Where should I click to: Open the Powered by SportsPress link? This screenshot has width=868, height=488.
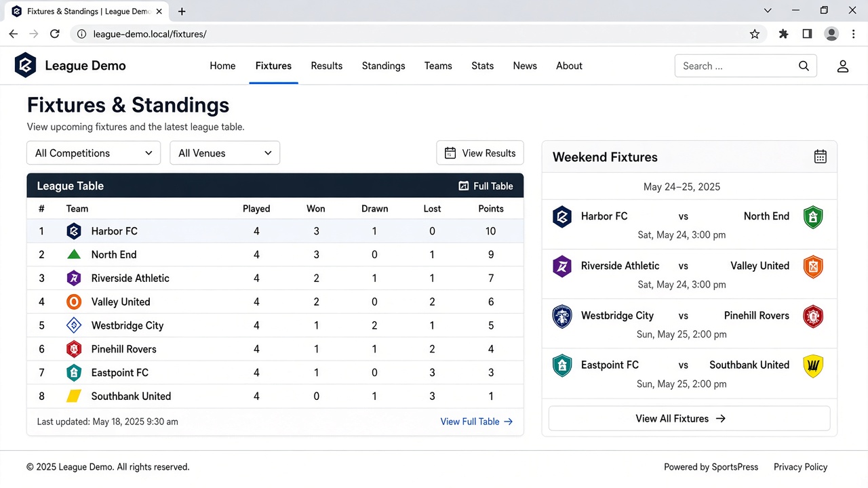pyautogui.click(x=711, y=467)
